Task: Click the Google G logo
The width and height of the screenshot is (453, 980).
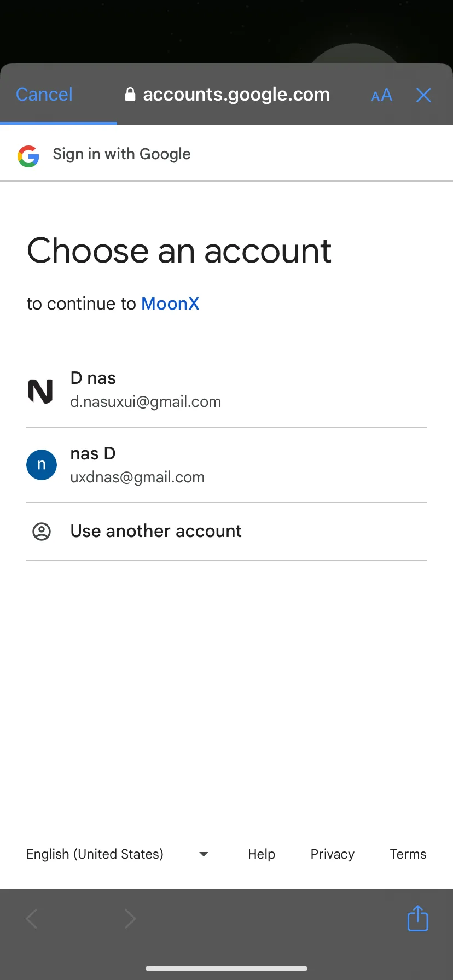Action: tap(28, 156)
